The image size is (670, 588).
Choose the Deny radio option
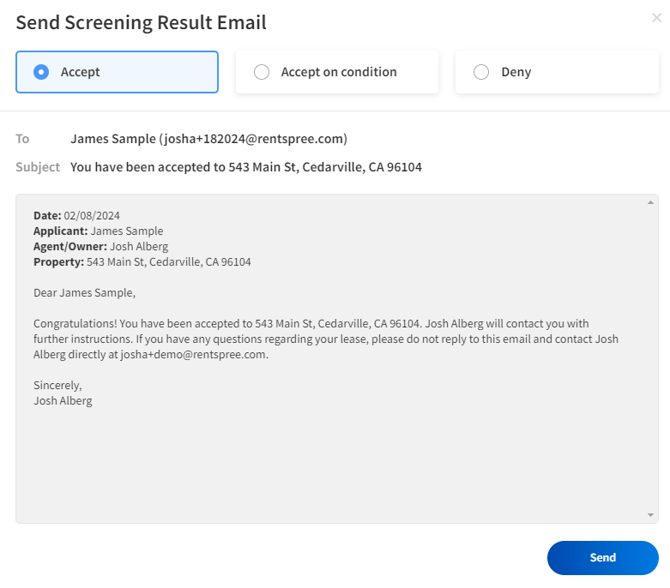(x=557, y=72)
